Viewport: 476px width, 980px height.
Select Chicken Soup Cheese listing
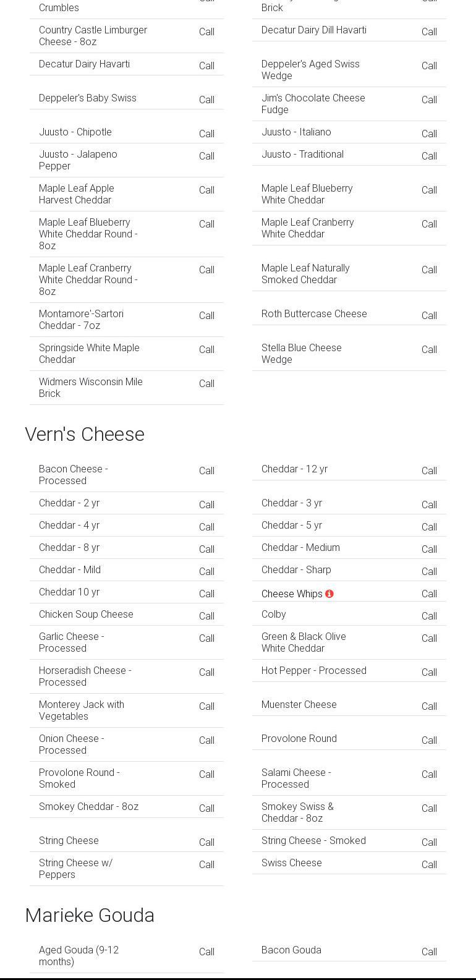(86, 614)
